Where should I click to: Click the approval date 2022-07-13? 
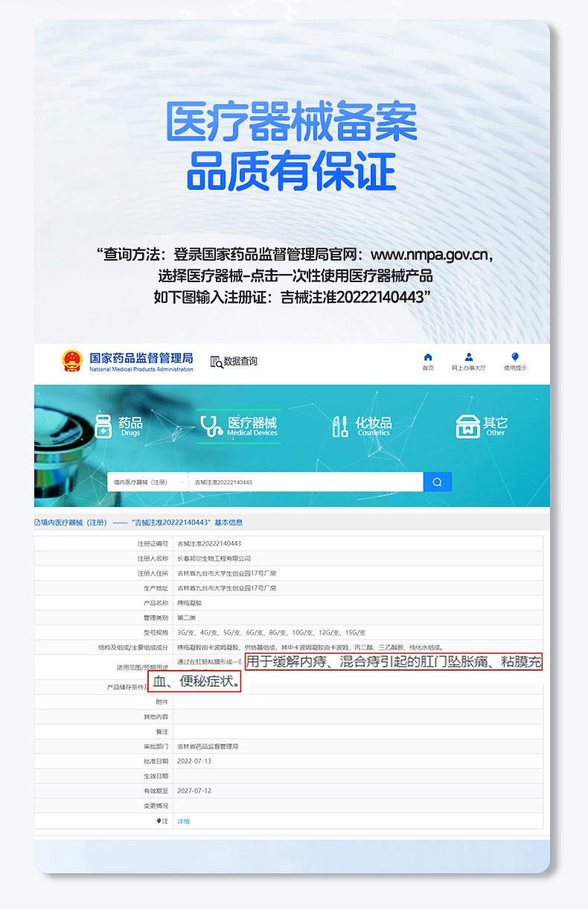194,762
